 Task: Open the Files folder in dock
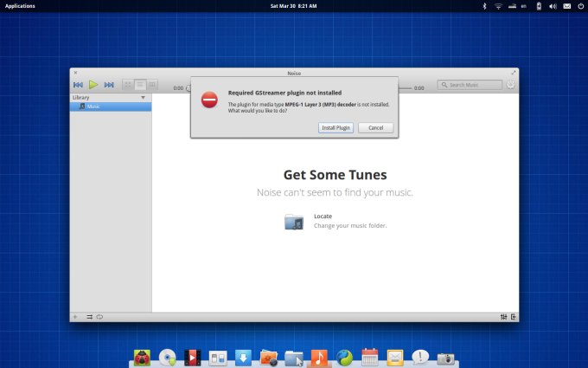[294, 358]
